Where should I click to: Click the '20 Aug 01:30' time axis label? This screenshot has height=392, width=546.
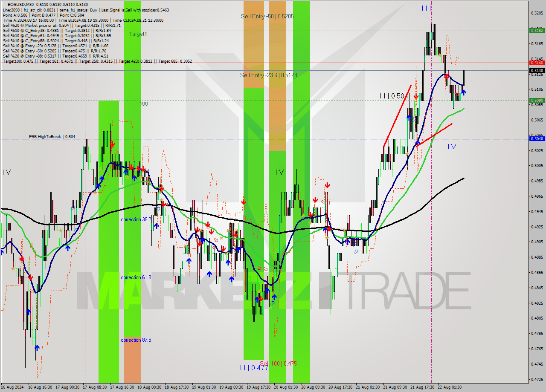(286, 387)
